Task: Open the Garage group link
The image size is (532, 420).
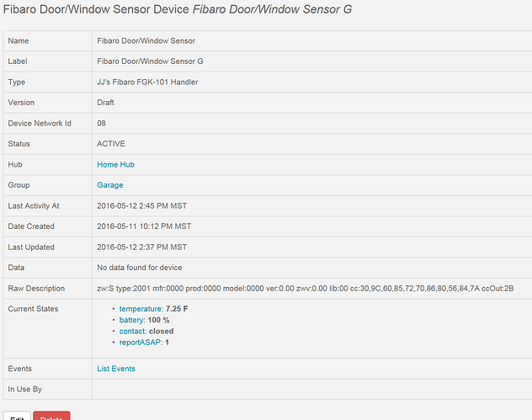Action: coord(110,185)
